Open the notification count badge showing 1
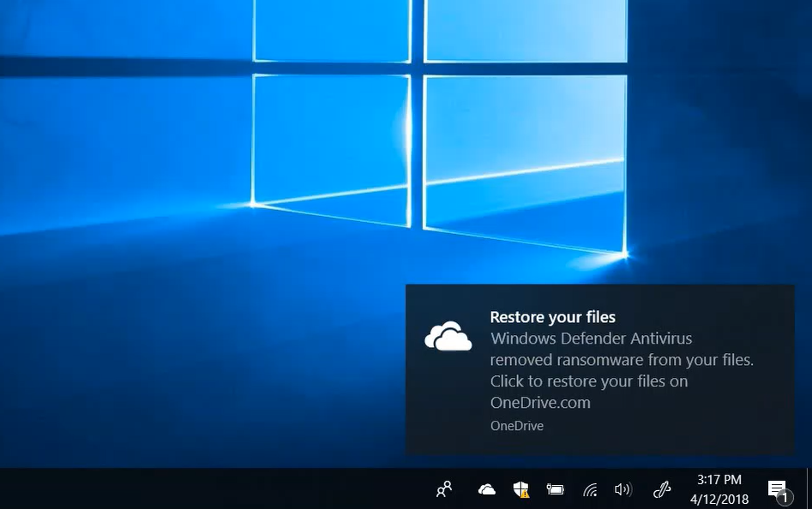 pyautogui.click(x=786, y=498)
